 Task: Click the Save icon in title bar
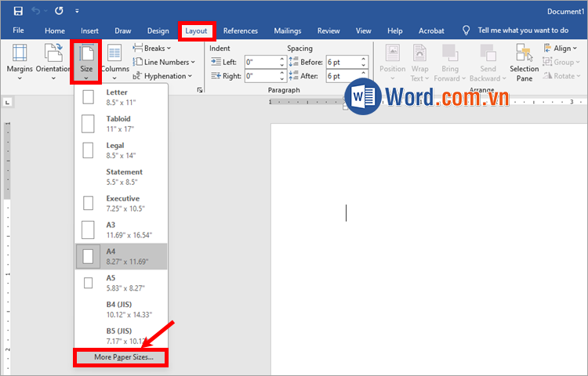coord(18,11)
